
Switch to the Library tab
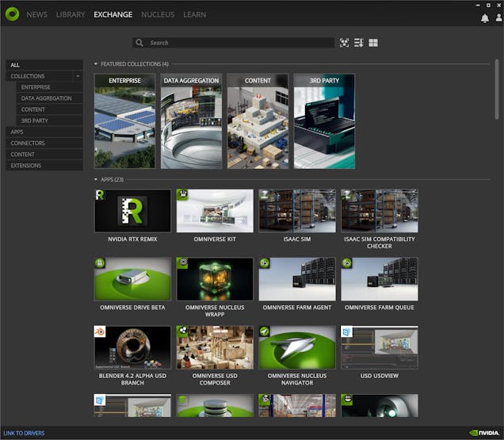click(x=71, y=14)
